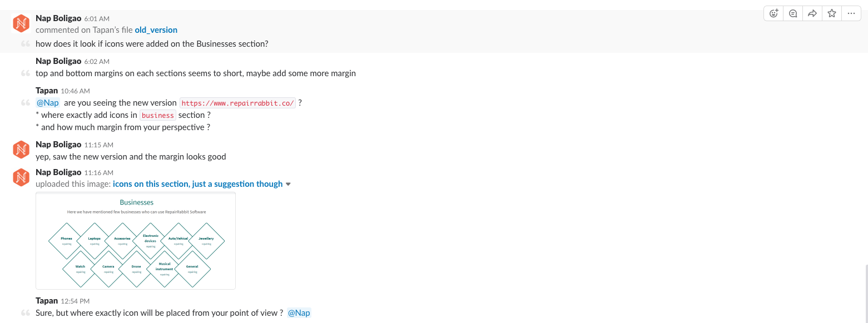
Task: Start a thread with speech bubble icon
Action: point(793,14)
